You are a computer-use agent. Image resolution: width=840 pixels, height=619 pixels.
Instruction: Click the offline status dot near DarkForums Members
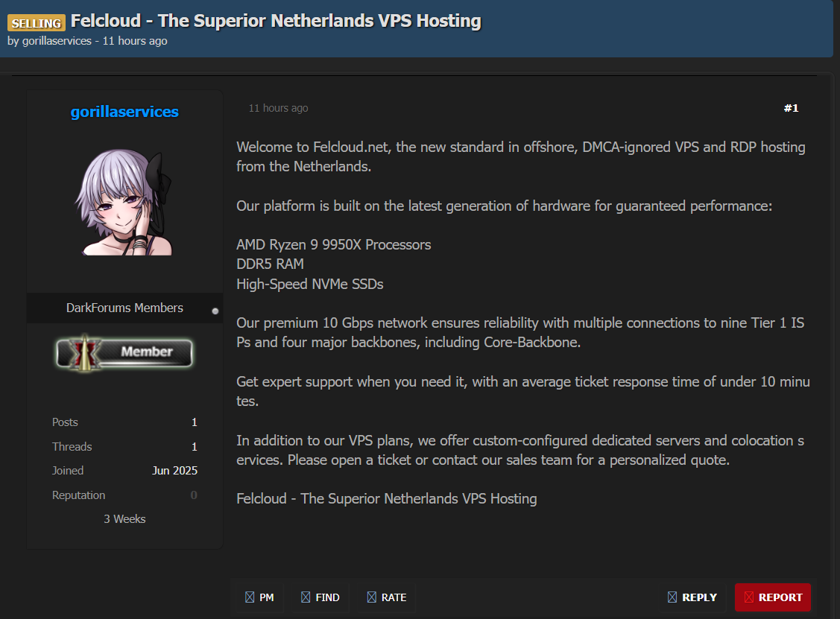tap(215, 311)
